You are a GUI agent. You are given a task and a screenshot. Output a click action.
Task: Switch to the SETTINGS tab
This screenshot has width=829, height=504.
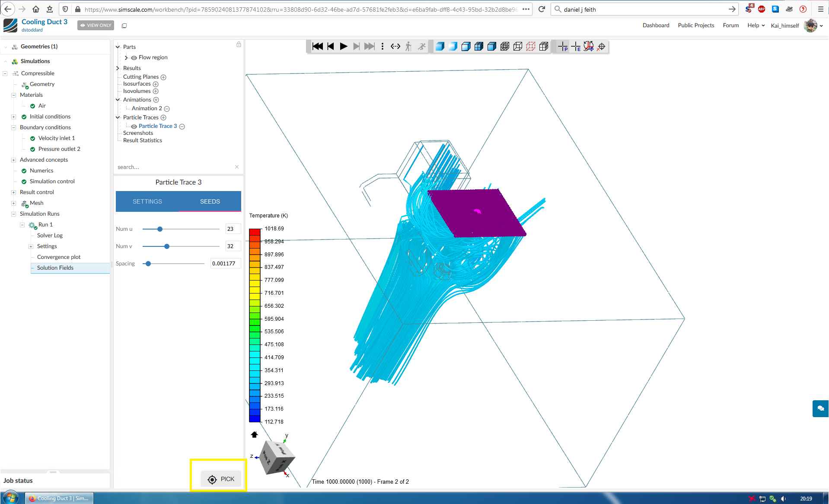point(147,201)
